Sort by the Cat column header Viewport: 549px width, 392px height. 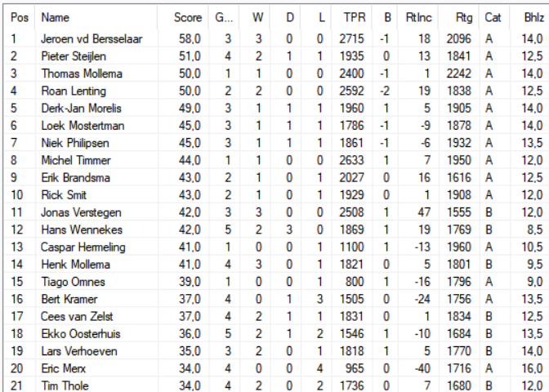click(x=494, y=17)
